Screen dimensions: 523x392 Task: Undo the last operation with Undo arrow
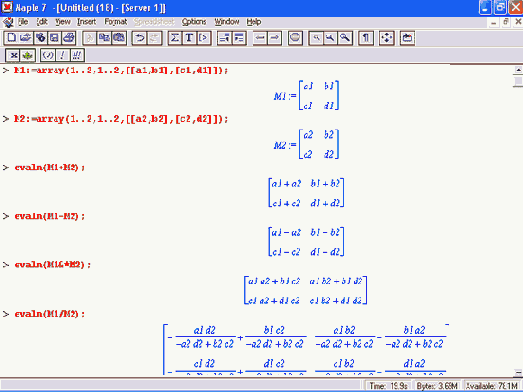139,38
